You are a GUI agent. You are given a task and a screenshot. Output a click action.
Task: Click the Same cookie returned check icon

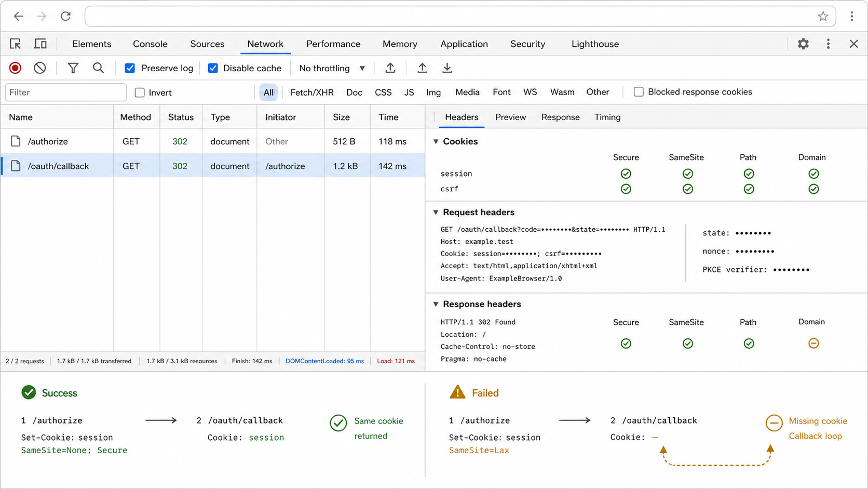[x=338, y=423]
